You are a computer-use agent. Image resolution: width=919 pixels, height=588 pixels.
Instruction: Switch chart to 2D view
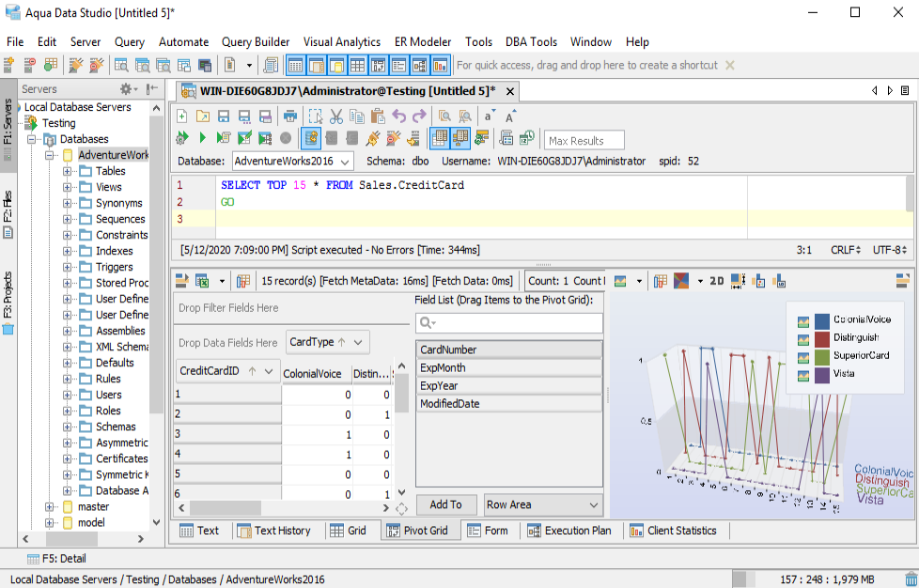coord(716,281)
